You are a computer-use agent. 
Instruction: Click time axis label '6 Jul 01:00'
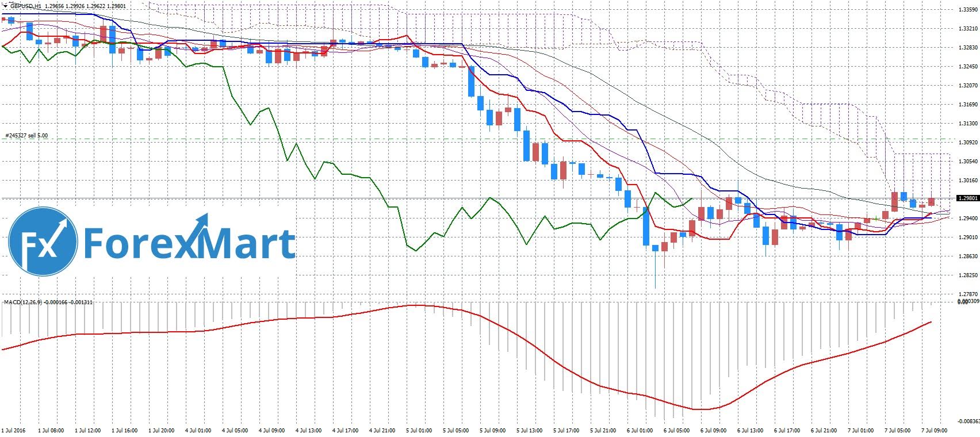click(x=640, y=430)
